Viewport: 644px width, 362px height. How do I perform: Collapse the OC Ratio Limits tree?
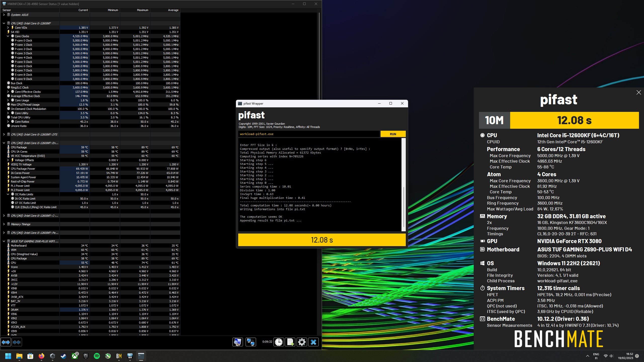tap(8, 194)
